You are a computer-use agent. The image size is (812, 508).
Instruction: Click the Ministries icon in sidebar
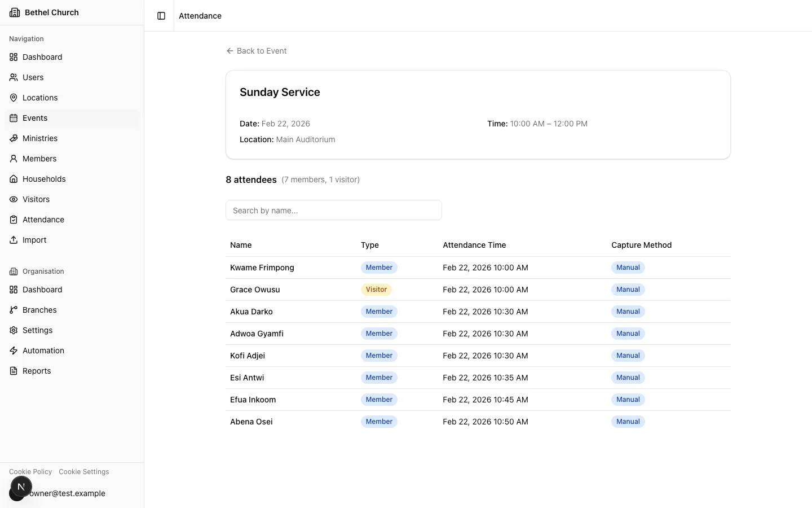14,138
